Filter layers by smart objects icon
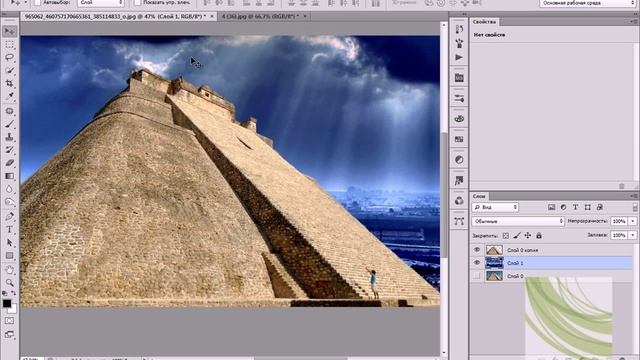Viewport: 640px width, 360px height. click(600, 207)
